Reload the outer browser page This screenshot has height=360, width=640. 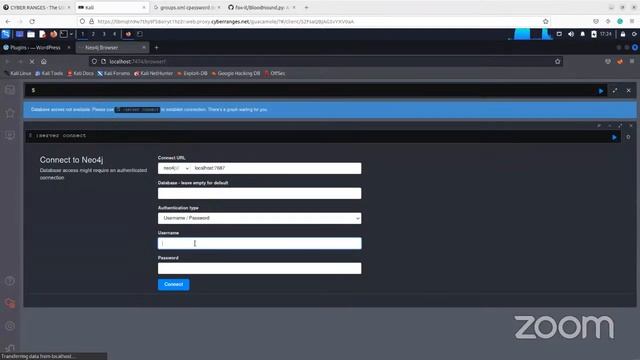pos(32,21)
